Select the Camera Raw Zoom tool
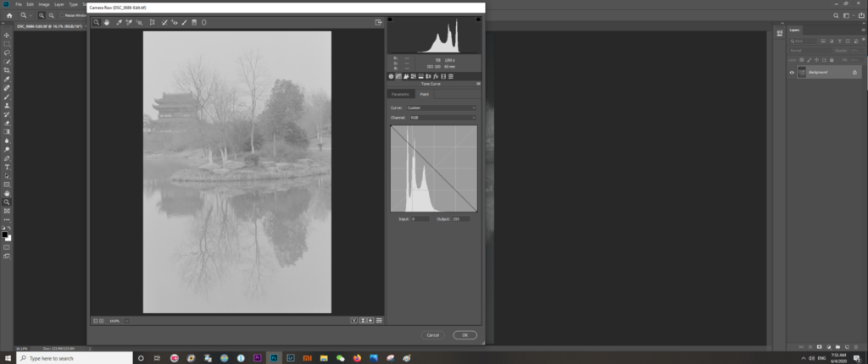Screen dimensions: 868x364 [97, 22]
